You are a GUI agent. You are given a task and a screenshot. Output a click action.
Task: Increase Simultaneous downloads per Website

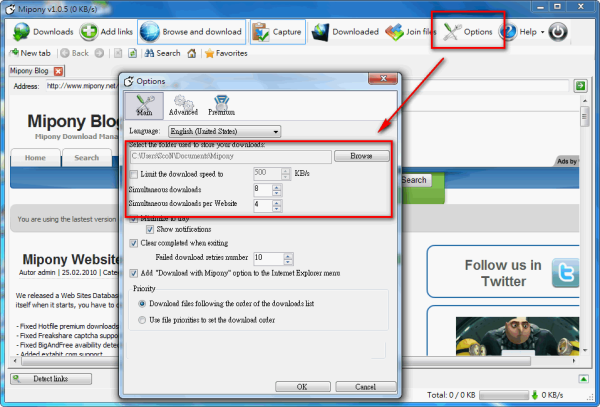[x=277, y=203]
